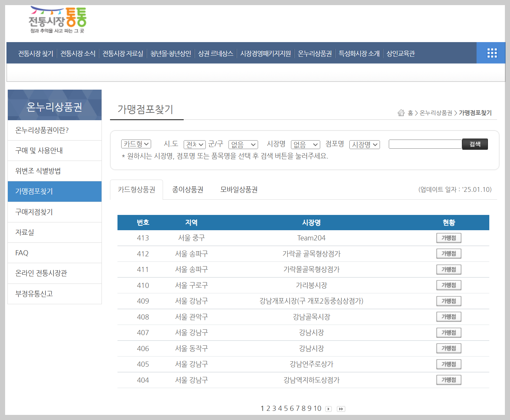Click the 업데이트 일자 date text
This screenshot has width=510, height=420.
point(455,189)
